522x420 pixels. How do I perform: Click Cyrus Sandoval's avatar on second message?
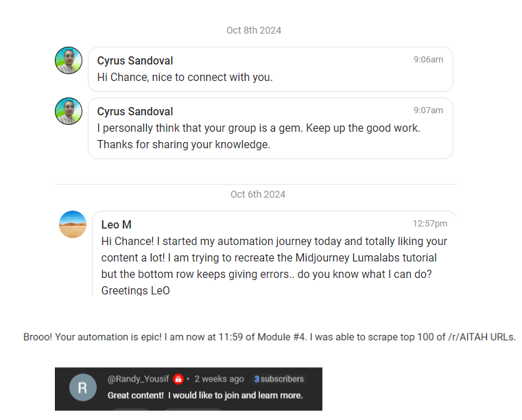click(69, 111)
